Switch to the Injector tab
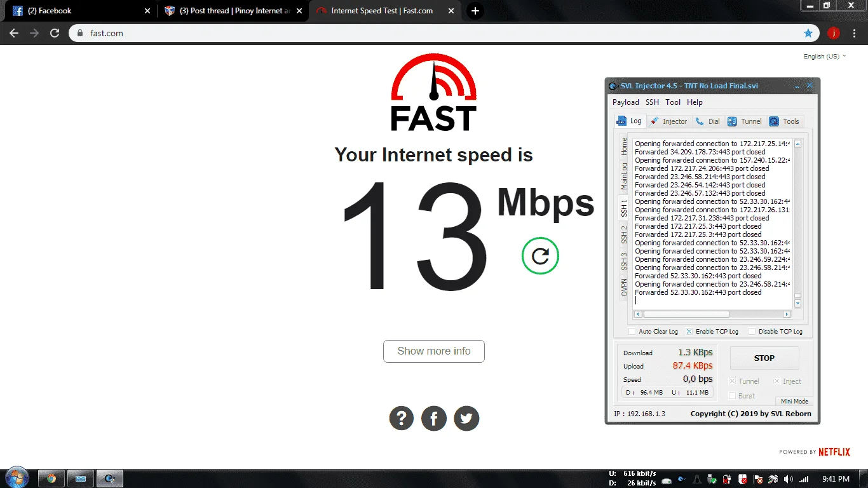Screen dimensions: 868x488 click(x=668, y=121)
